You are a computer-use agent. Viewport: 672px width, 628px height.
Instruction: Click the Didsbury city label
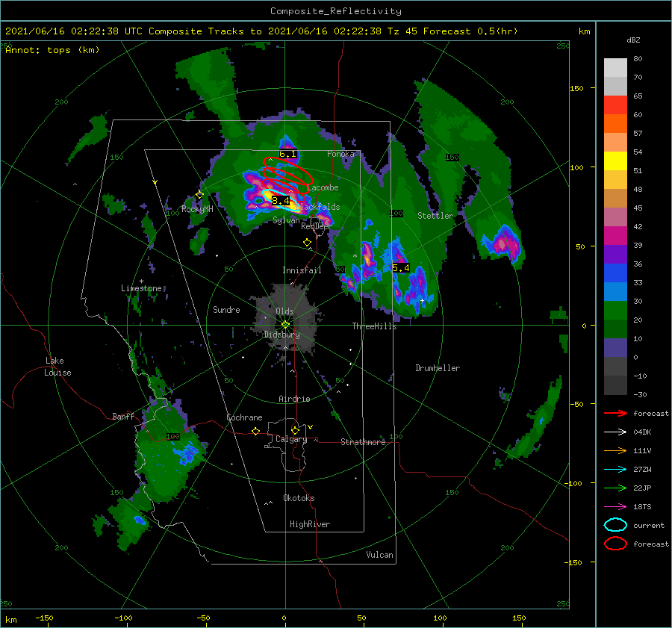coord(281,335)
